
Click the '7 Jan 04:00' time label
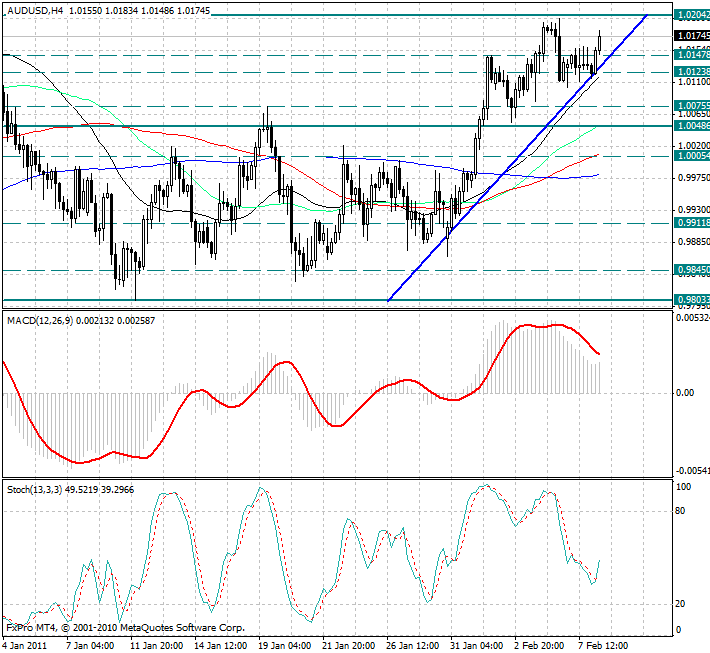[x=90, y=645]
